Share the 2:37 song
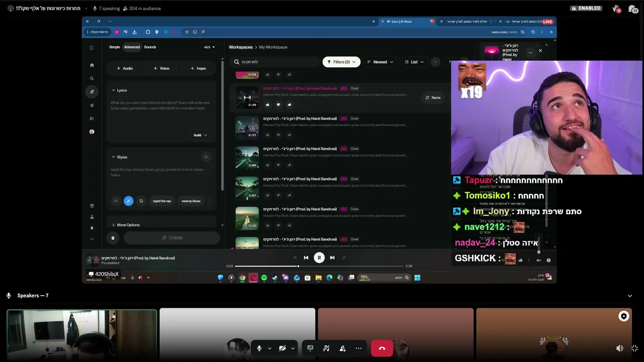Image resolution: width=644 pixels, height=362 pixels. (x=289, y=135)
